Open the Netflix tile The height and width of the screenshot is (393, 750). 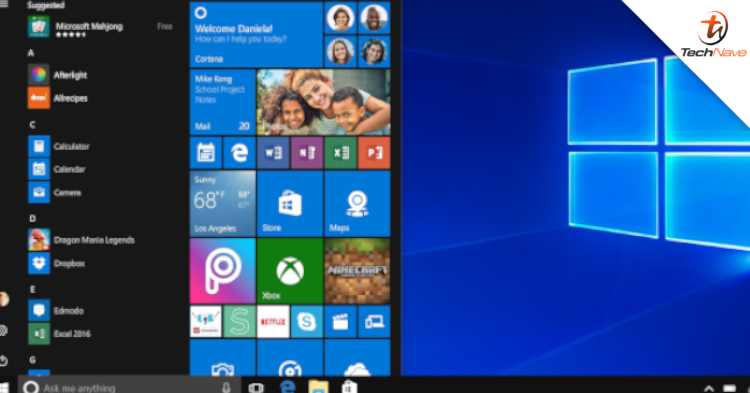273,322
